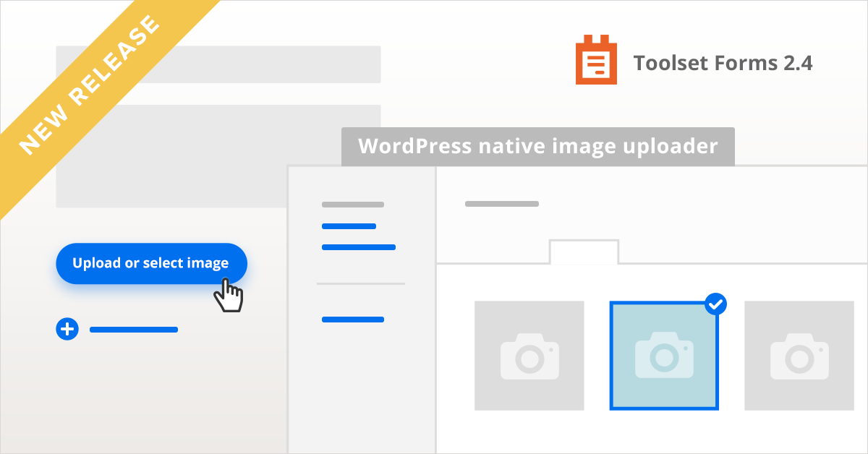
Task: Click the clipboard lines inside the Toolset logo
Action: click(x=596, y=64)
